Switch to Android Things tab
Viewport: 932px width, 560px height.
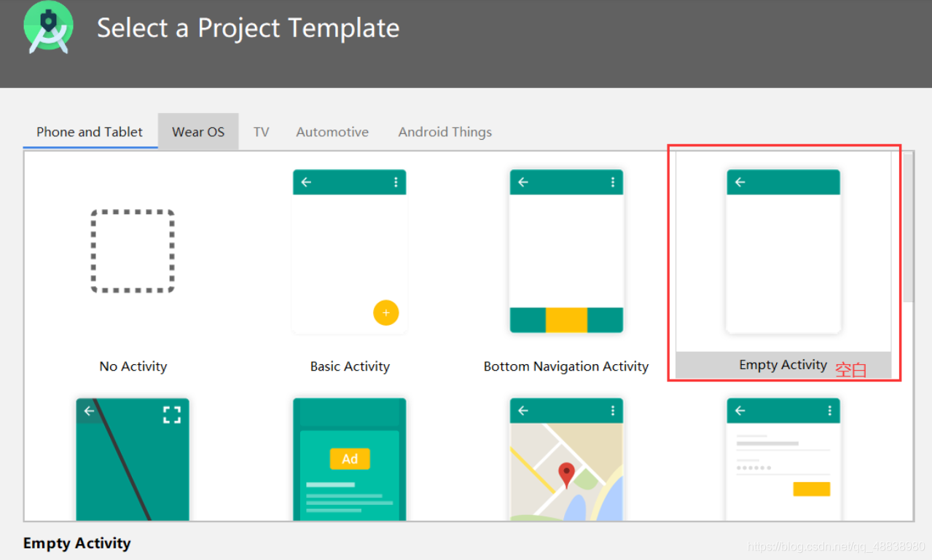pyautogui.click(x=445, y=132)
